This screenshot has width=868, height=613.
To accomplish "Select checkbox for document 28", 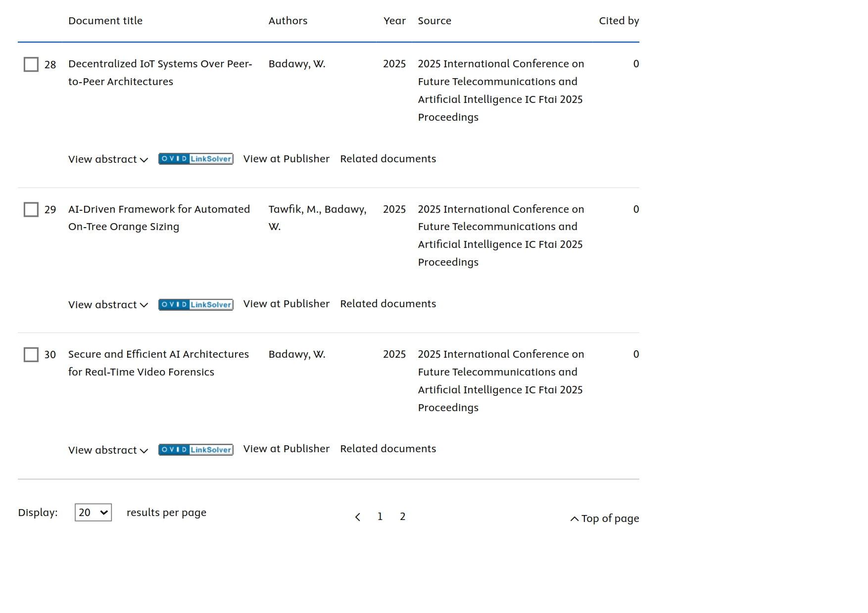I will coord(31,64).
